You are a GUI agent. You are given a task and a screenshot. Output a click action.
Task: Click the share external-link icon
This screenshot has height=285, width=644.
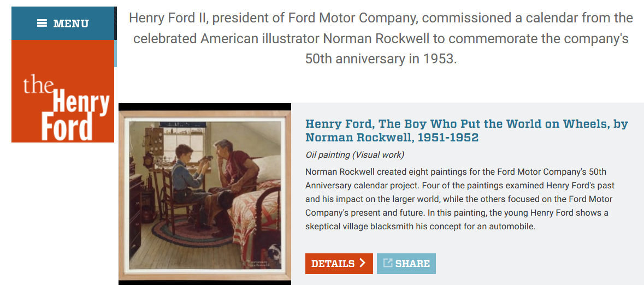388,263
